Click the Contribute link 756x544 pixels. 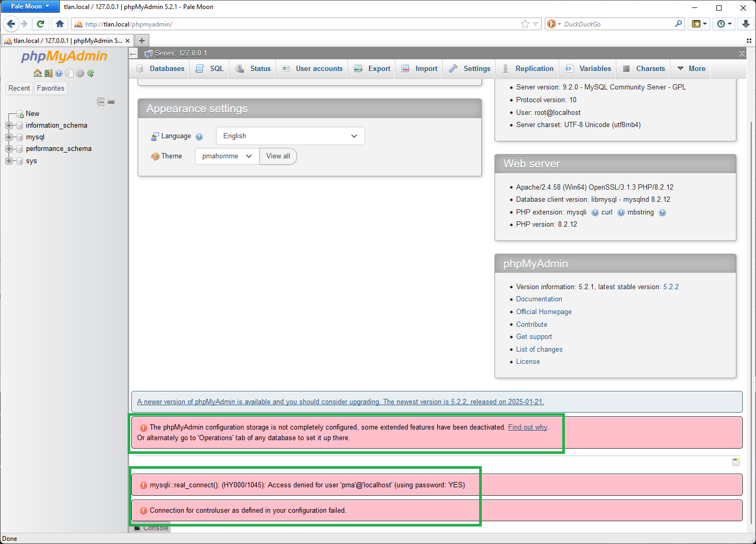532,325
